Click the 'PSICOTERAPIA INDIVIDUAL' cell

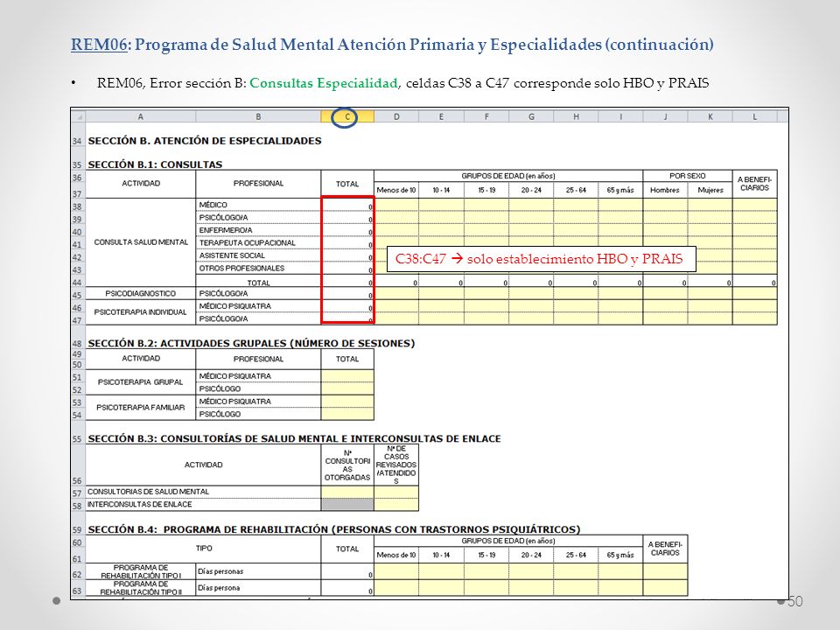point(141,311)
